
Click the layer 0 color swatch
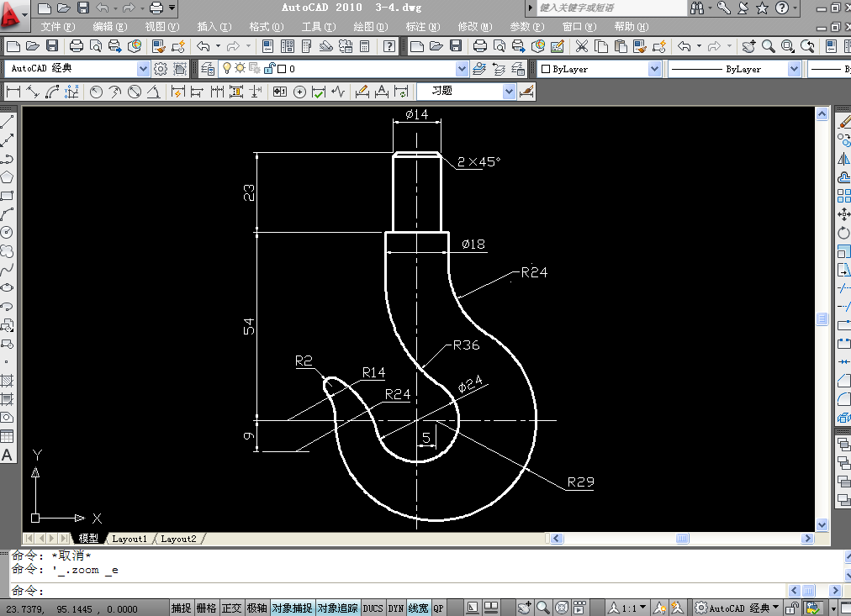click(282, 69)
